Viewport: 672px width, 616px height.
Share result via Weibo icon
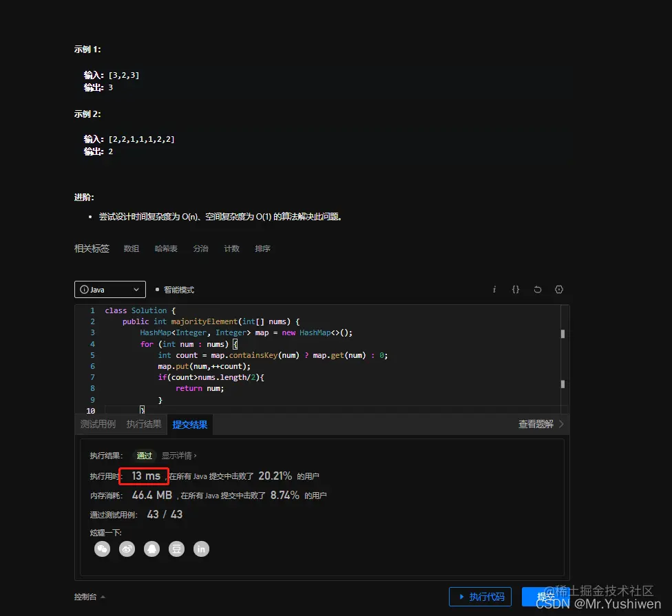127,549
